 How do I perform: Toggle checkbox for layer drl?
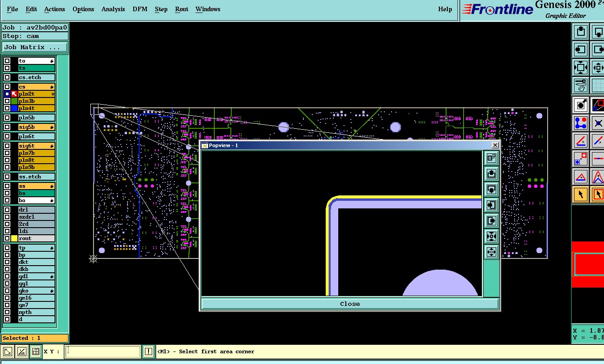click(x=7, y=210)
